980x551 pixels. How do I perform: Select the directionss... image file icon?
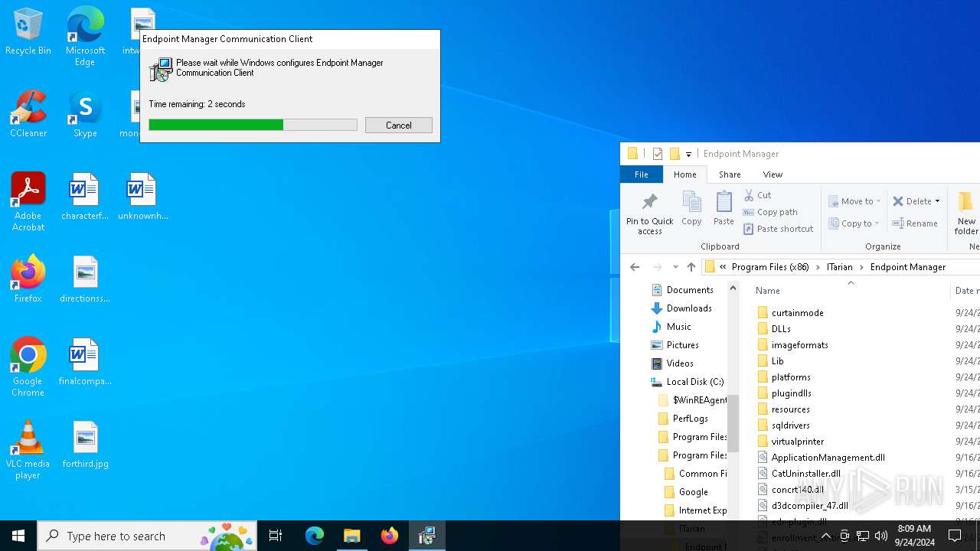(85, 279)
